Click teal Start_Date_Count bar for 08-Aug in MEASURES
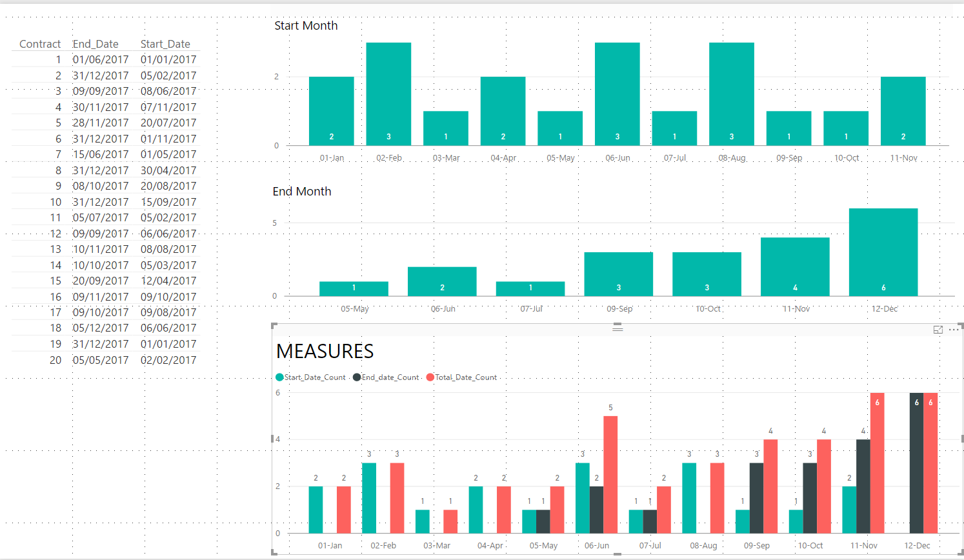The height and width of the screenshot is (560, 964). pyautogui.click(x=689, y=498)
